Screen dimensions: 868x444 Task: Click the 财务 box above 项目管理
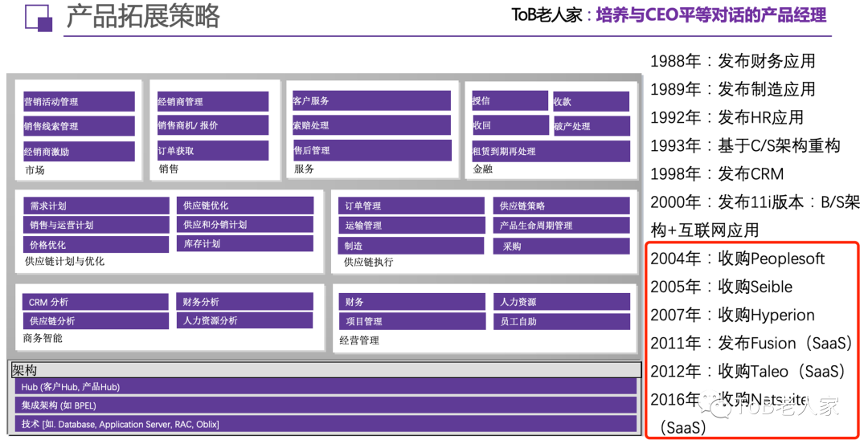coord(411,302)
